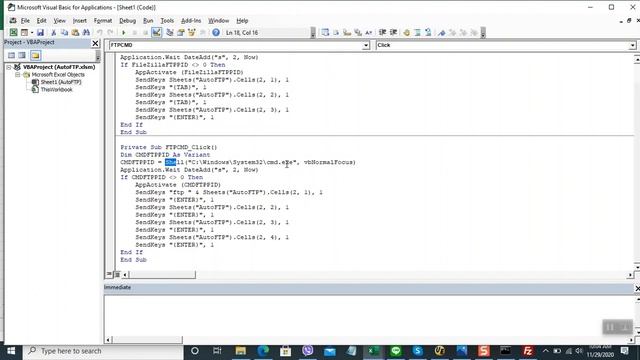Open the Click procedure dropdown
The height and width of the screenshot is (360, 640).
(x=632, y=45)
